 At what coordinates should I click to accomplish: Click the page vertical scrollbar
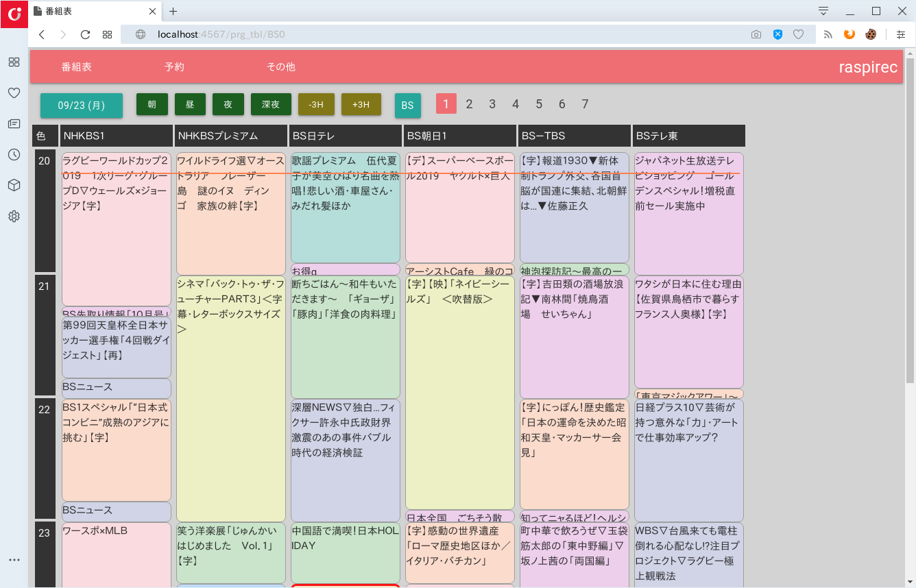910,219
